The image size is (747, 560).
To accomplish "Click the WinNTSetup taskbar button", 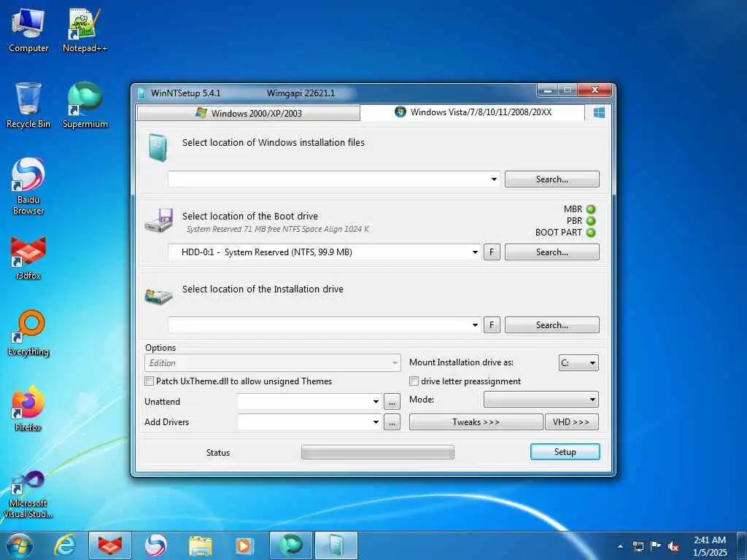I will tap(336, 545).
